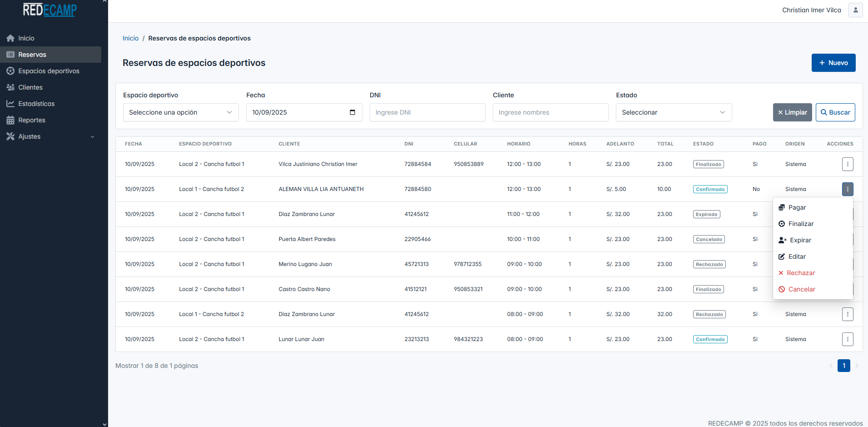Follow the Inicio breadcrumb link

pyautogui.click(x=130, y=38)
